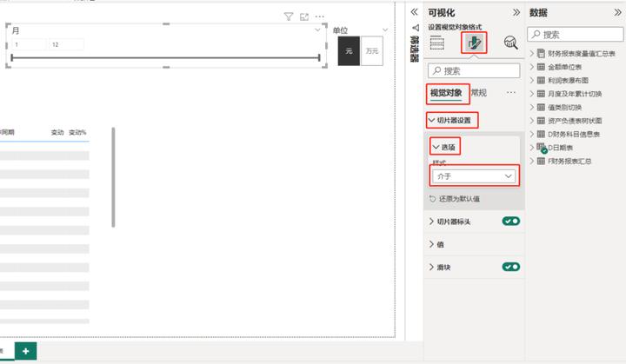Viewport: 626px width, 364px height.
Task: Expand the 金额单位表 table
Action: 532,67
